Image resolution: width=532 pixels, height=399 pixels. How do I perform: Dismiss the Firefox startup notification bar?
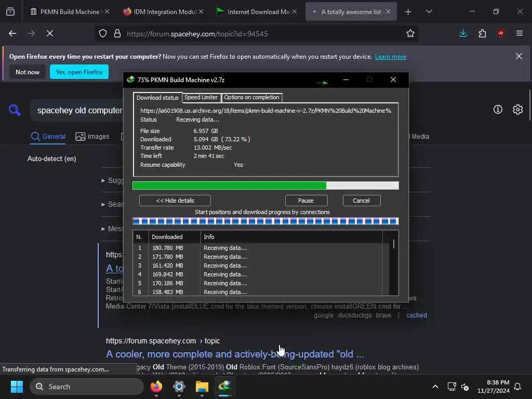point(519,56)
